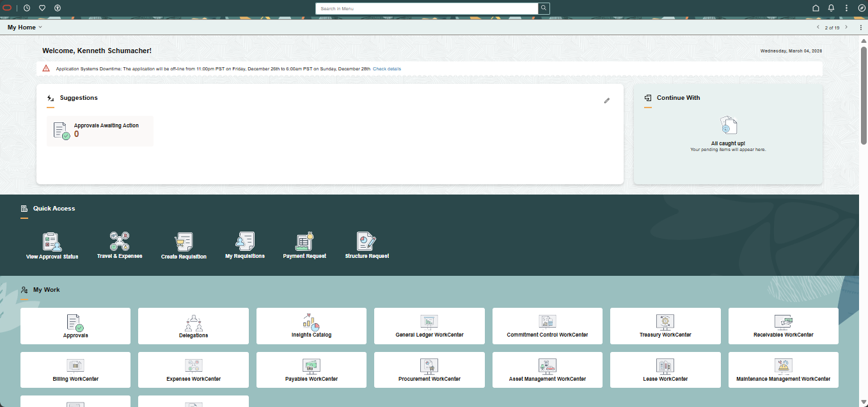Open the top bar Actions kebab menu
Screen dimensions: 868x407
(x=846, y=8)
